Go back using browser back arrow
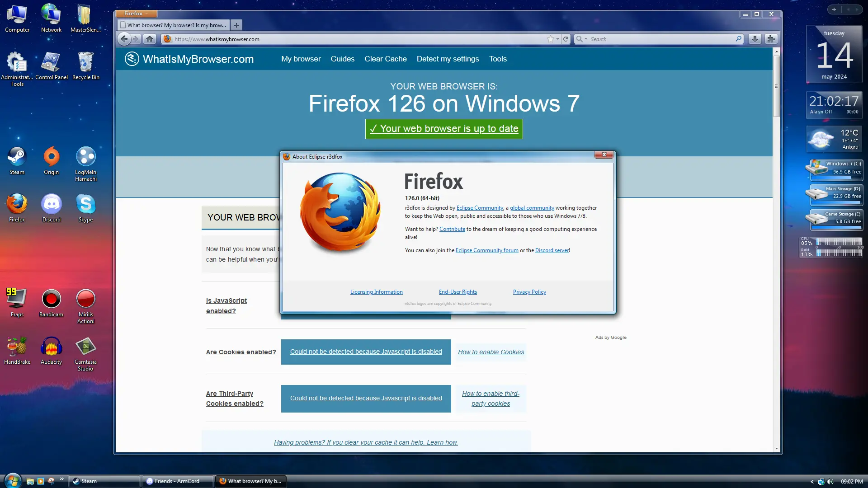868x488 pixels. pyautogui.click(x=124, y=39)
